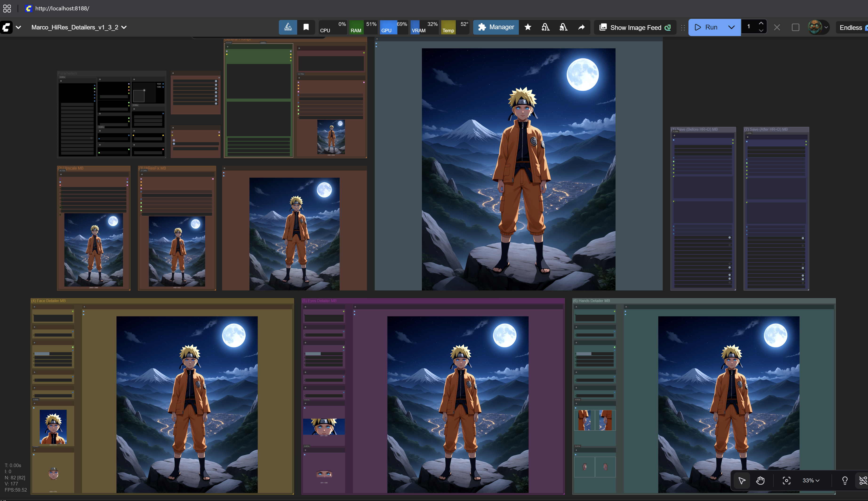The width and height of the screenshot is (868, 501).
Task: Open the 33% zoom level dropdown
Action: tap(811, 480)
